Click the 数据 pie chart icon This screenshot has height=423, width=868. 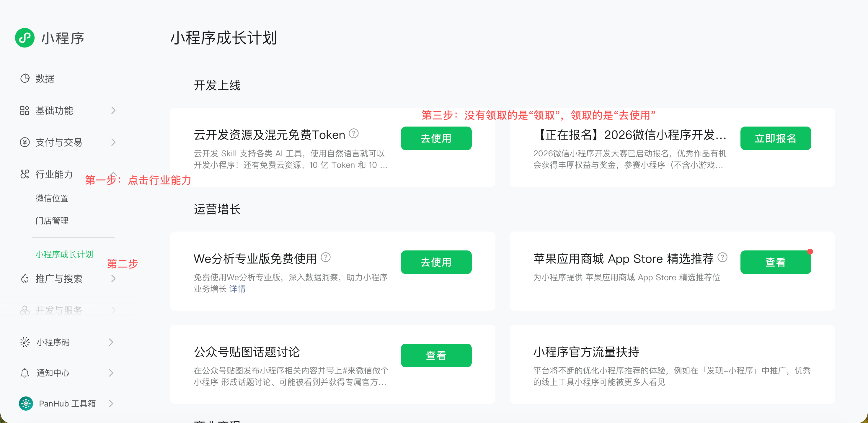pyautogui.click(x=25, y=78)
